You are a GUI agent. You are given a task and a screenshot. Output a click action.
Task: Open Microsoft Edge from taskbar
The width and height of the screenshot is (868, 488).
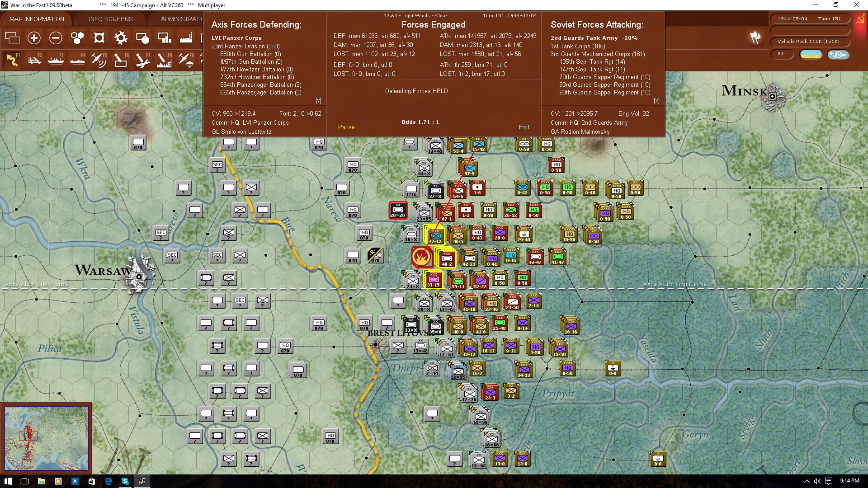coord(108,481)
